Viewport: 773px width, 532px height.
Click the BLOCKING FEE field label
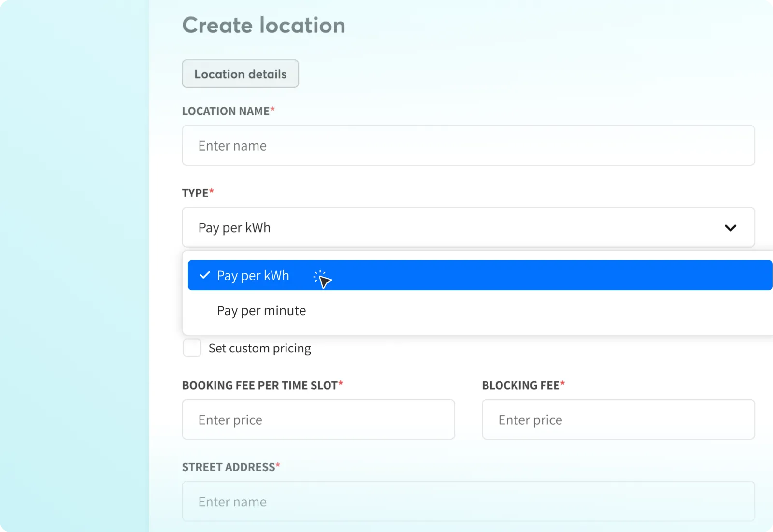tap(520, 385)
